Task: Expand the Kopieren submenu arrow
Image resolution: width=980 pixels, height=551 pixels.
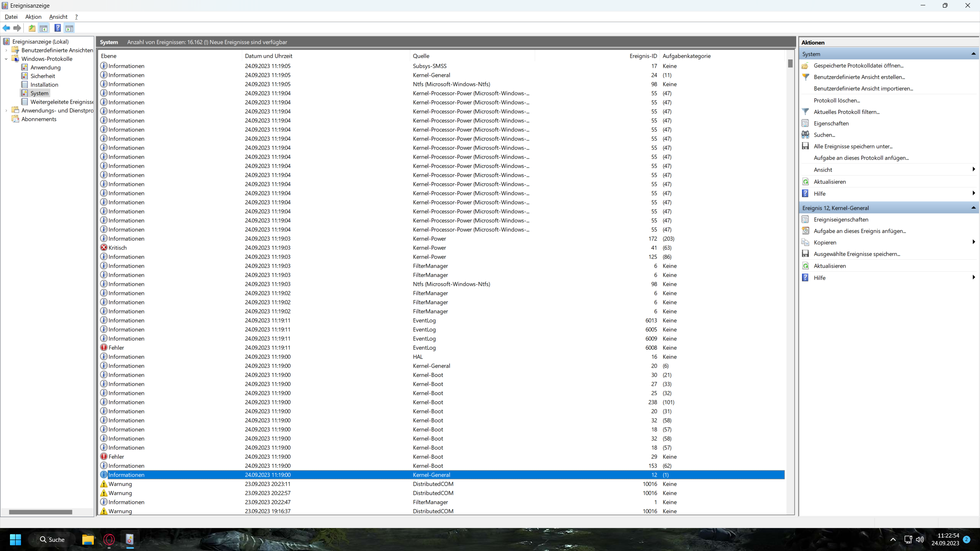Action: pos(973,242)
